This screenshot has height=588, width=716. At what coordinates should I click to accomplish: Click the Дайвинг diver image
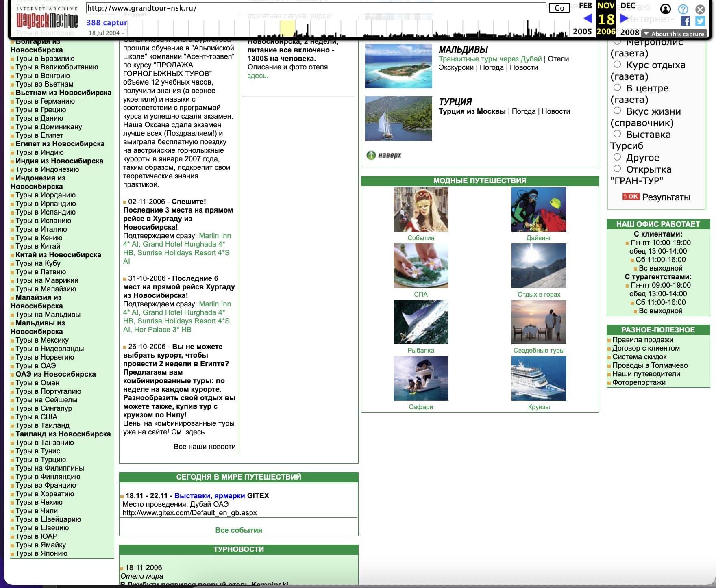539,209
